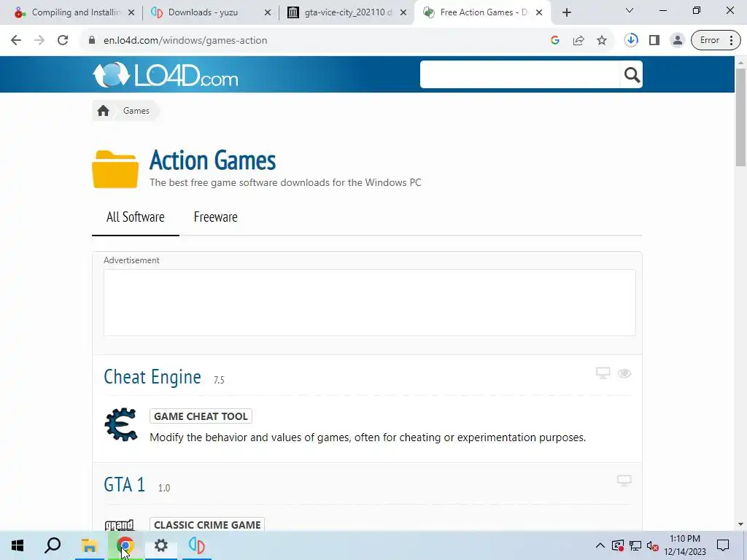
Task: Close the Free Action Games tab
Action: (539, 12)
